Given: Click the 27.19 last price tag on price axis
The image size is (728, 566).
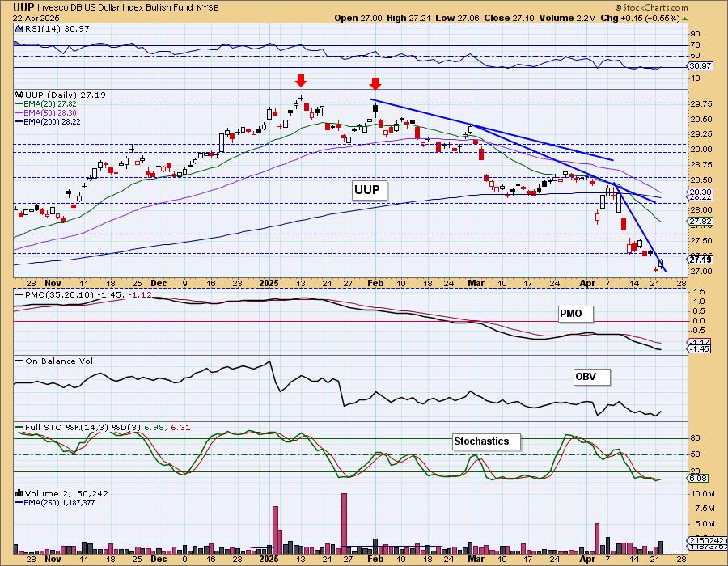Looking at the screenshot, I should pyautogui.click(x=700, y=260).
